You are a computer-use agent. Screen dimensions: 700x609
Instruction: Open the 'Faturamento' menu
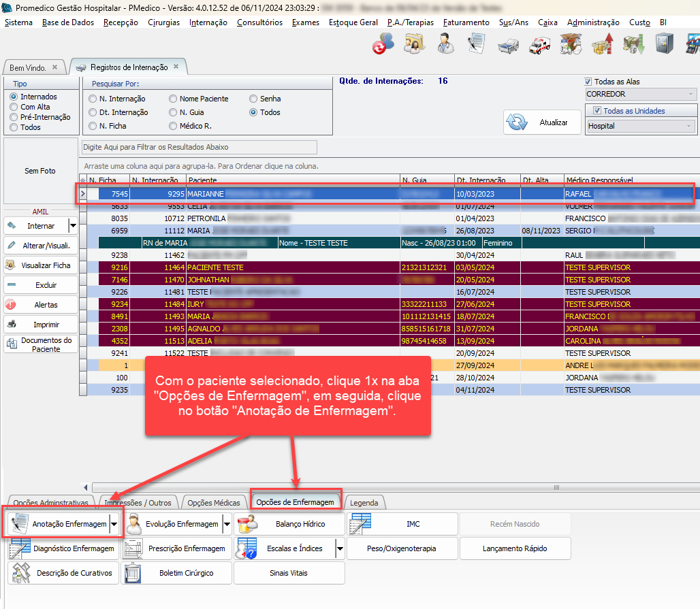466,22
